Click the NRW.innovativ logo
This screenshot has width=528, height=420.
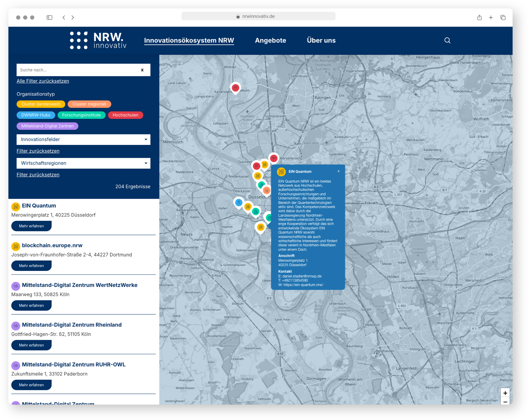pyautogui.click(x=98, y=40)
